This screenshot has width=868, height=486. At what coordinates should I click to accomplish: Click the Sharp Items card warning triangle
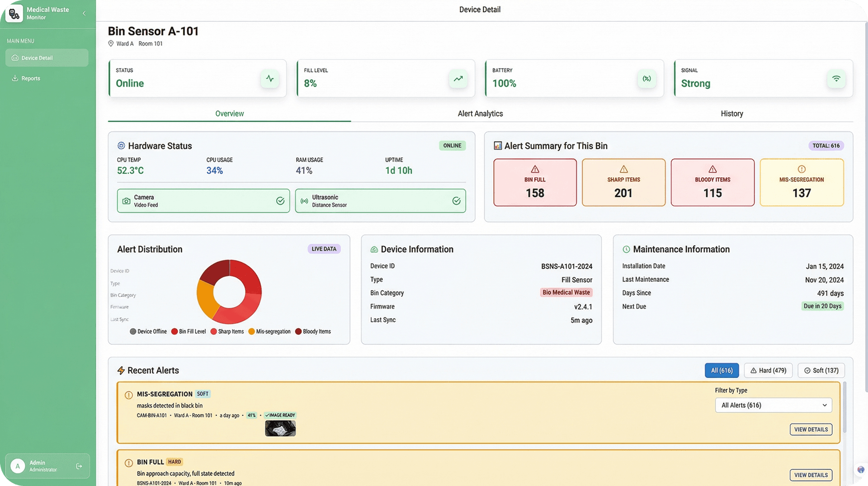[623, 169]
